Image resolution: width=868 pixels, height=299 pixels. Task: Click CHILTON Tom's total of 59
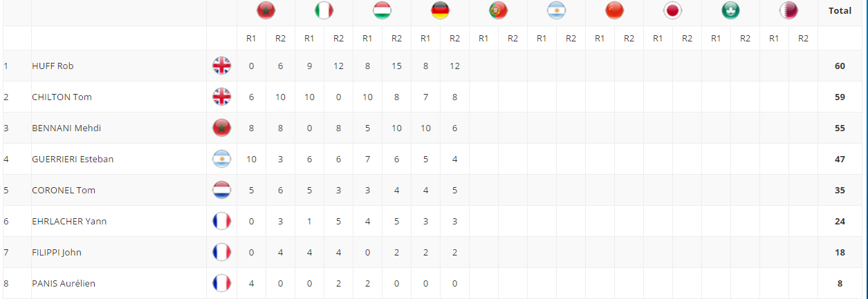(x=840, y=97)
